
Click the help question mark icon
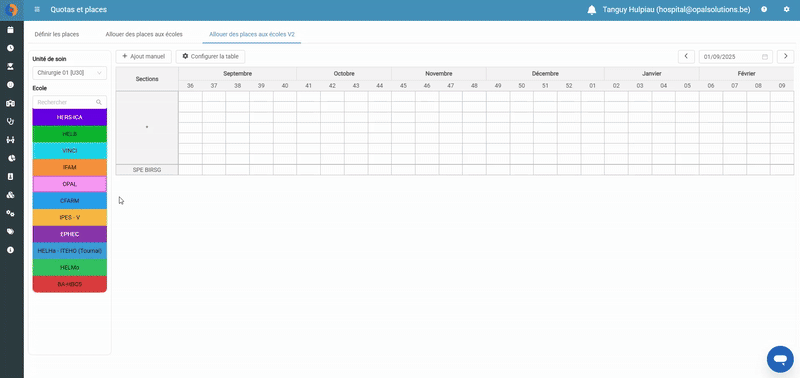[x=764, y=9]
